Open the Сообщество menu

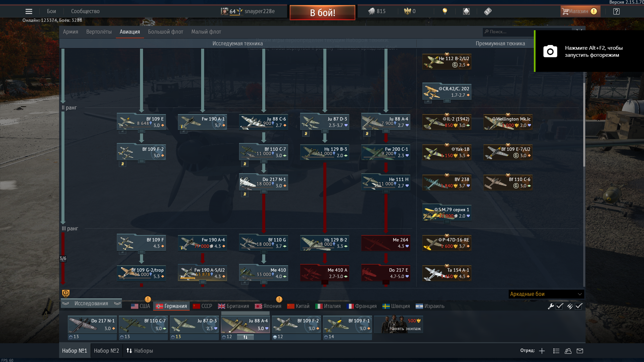point(85,11)
